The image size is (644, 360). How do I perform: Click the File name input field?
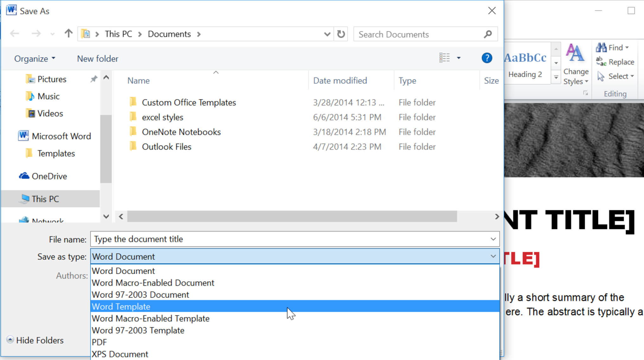coord(295,239)
